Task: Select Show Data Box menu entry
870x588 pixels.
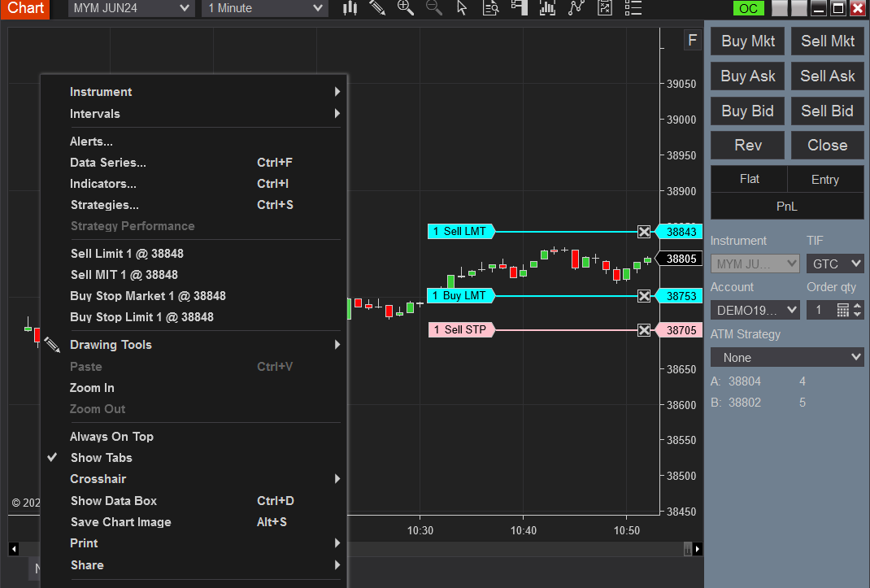Action: click(x=194, y=501)
